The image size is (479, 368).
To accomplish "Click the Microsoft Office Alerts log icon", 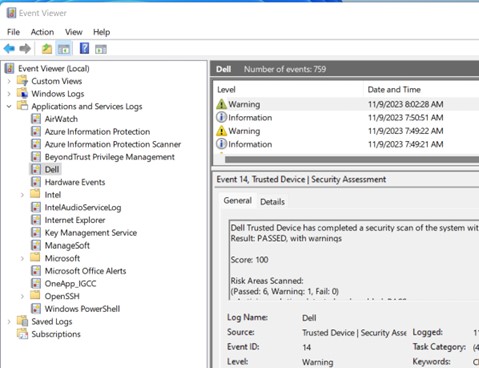I will [x=36, y=271].
